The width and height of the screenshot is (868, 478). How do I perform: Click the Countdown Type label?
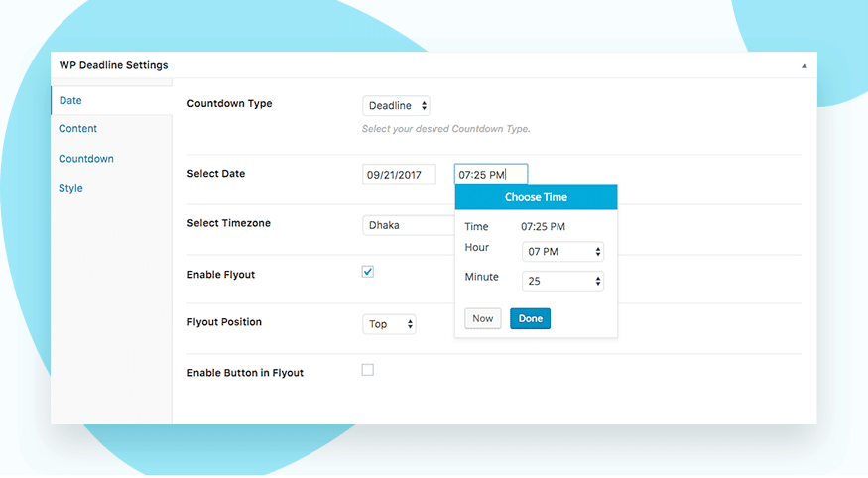pyautogui.click(x=230, y=103)
